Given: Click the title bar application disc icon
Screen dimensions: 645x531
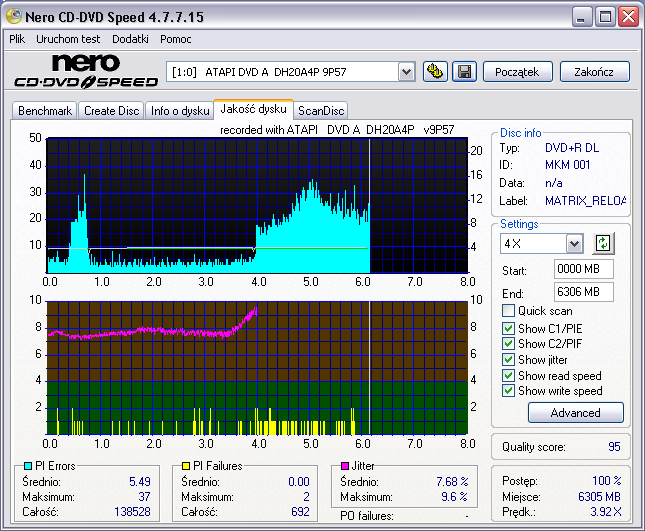Looking at the screenshot, I should 14,16.
